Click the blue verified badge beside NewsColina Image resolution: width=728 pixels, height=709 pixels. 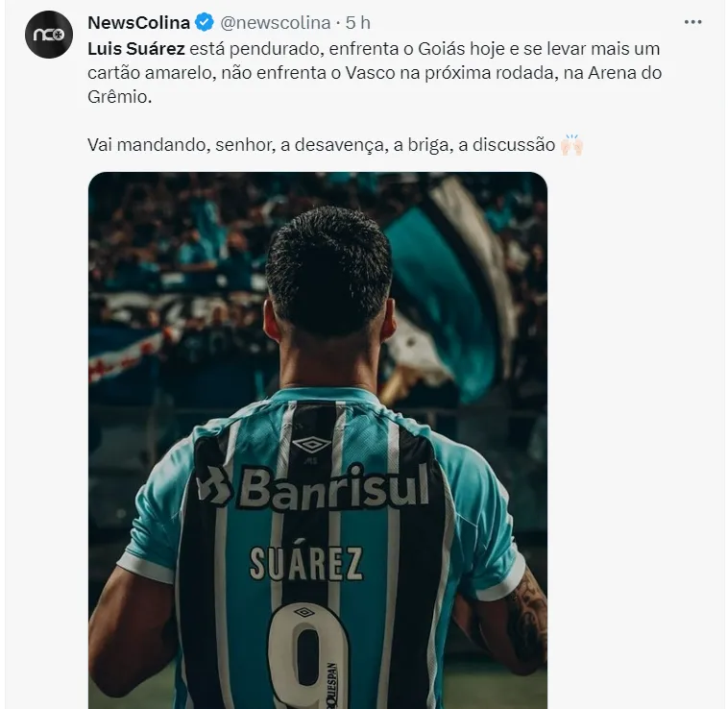(x=205, y=22)
